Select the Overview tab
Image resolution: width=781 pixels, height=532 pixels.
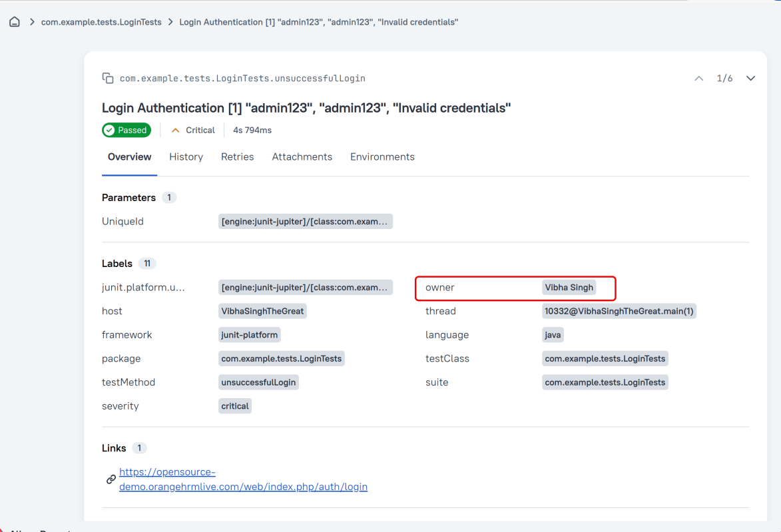(x=129, y=157)
